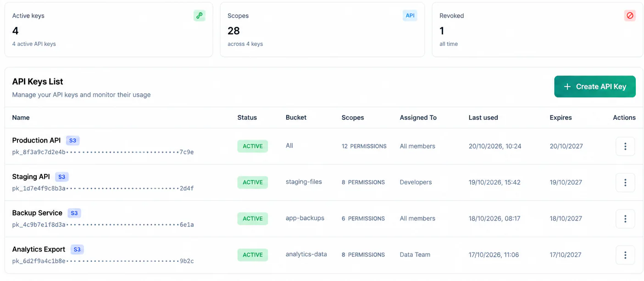Screen dimensions: 644x281
Task: Click the app-backups bucket cell
Action: coord(305,218)
